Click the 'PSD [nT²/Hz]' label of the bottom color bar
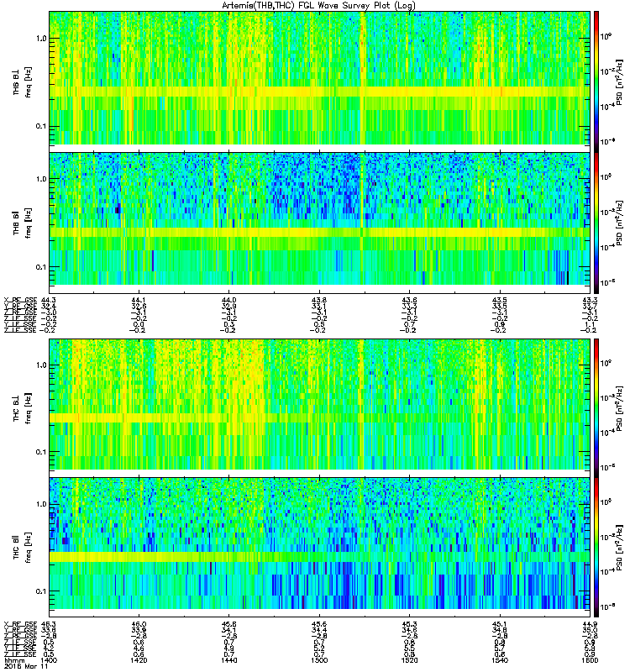This screenshot has width=630, height=672. (619, 548)
